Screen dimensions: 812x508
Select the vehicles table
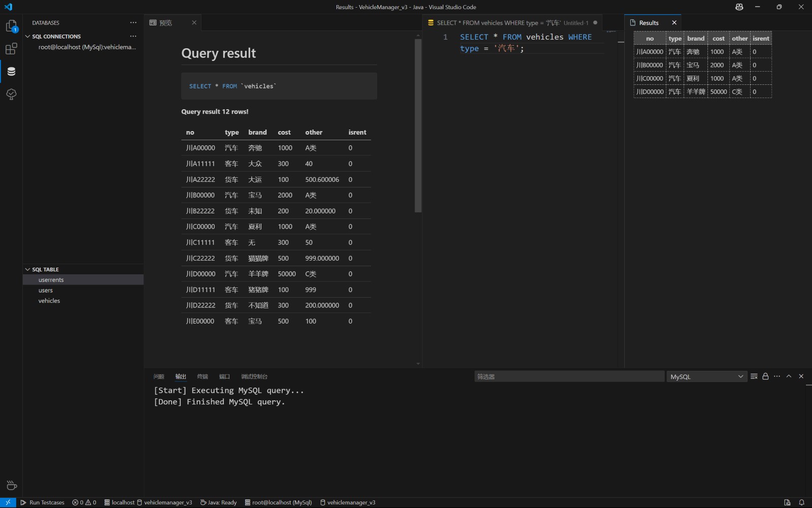tap(84, 301)
